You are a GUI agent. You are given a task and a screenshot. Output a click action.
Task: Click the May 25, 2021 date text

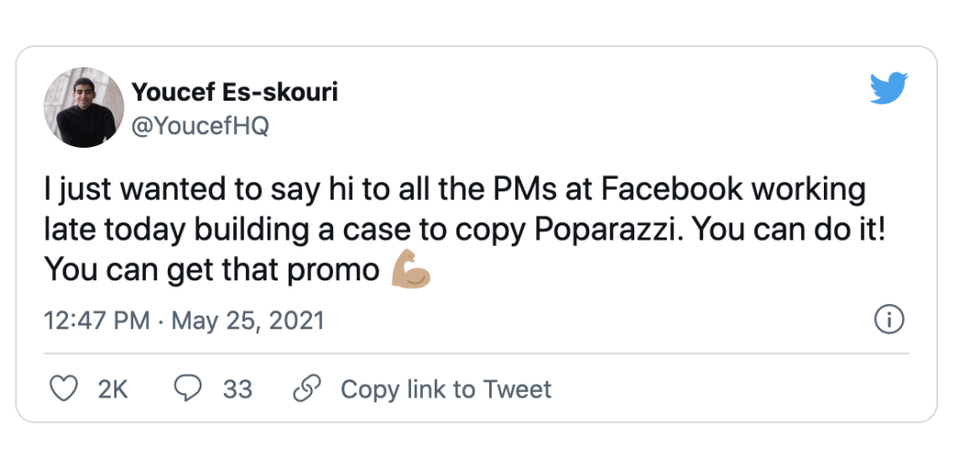248,320
